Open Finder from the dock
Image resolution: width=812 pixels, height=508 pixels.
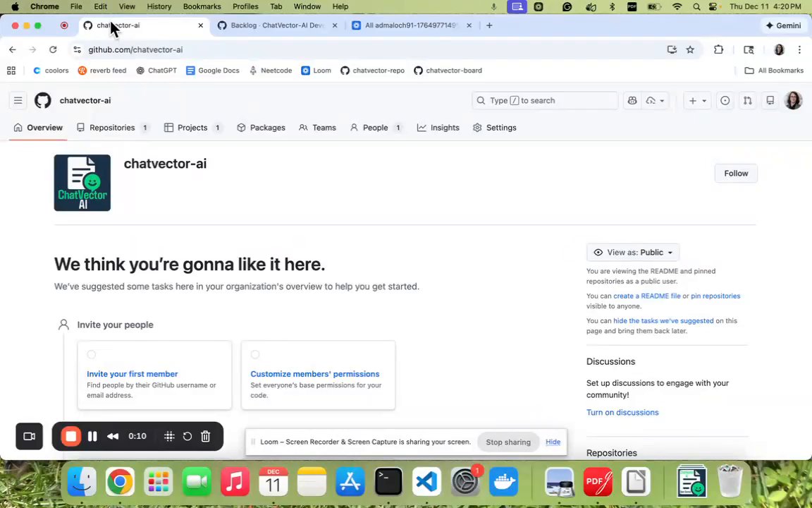[x=82, y=482]
